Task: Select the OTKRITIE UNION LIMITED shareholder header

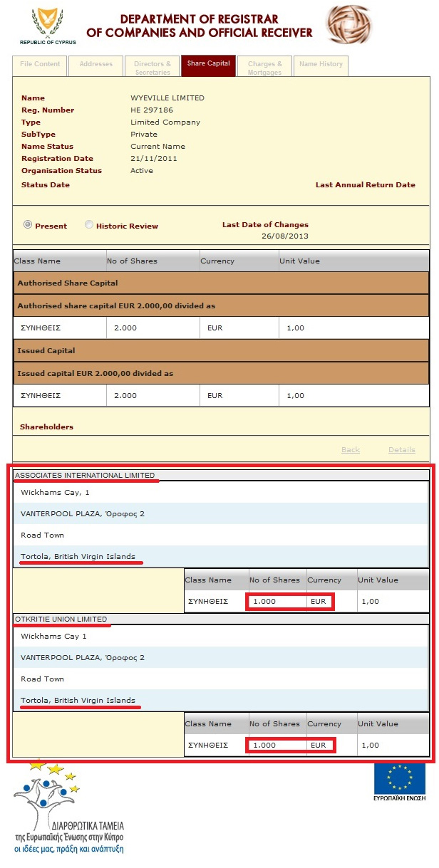Action: coord(61,619)
